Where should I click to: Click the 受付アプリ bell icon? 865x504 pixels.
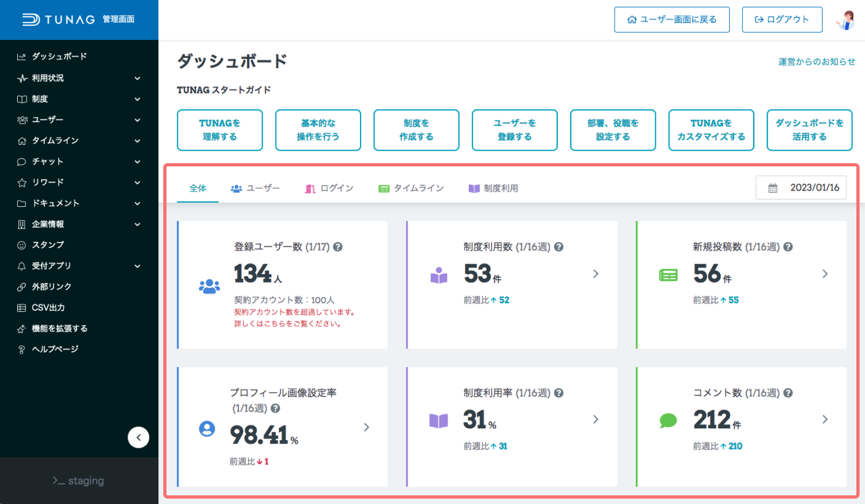[22, 266]
